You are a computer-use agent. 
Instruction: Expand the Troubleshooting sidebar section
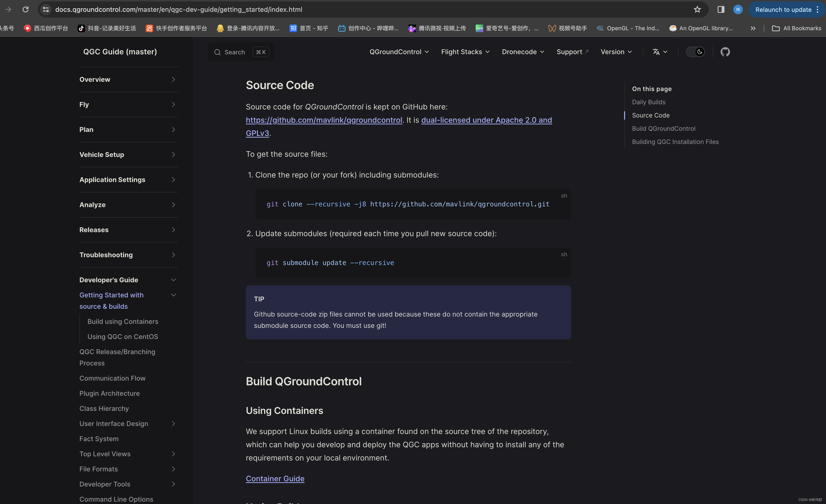[x=128, y=255]
